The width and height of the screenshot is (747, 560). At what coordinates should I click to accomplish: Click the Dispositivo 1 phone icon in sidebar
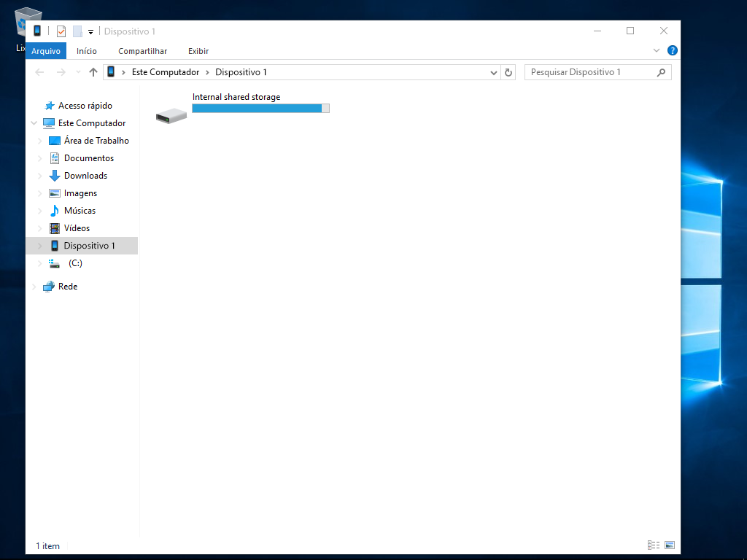coord(54,246)
